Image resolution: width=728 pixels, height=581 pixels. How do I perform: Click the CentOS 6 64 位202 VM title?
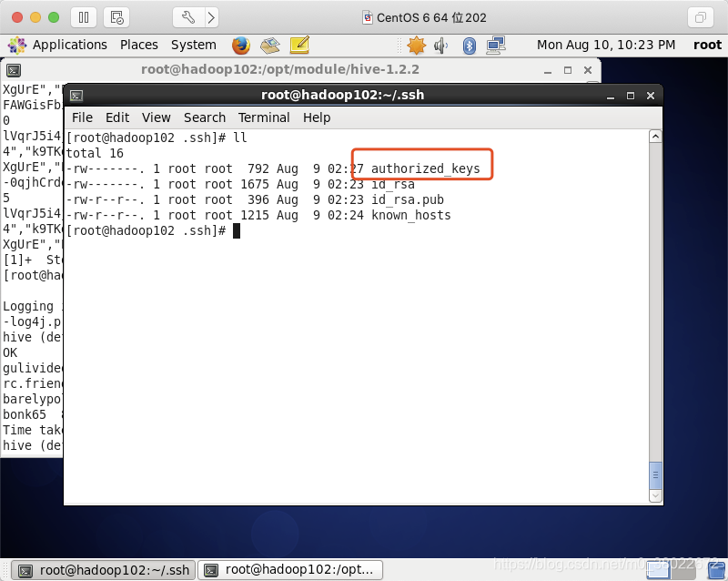pos(431,17)
